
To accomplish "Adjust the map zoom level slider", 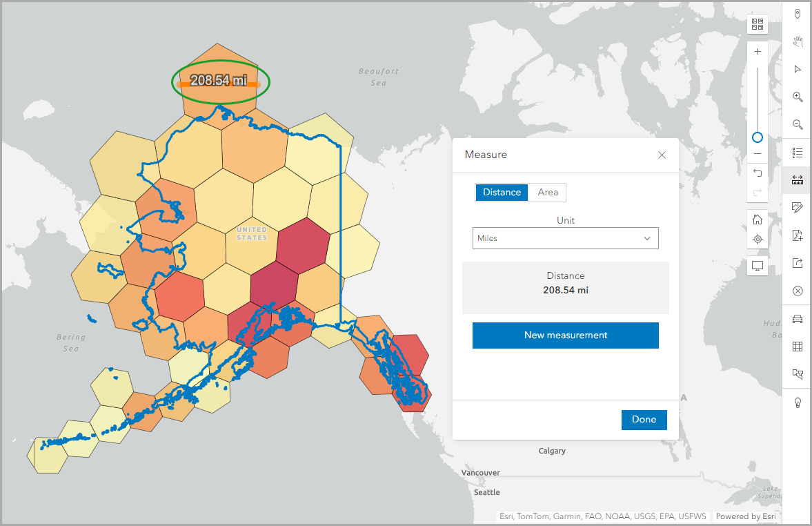I will [757, 137].
